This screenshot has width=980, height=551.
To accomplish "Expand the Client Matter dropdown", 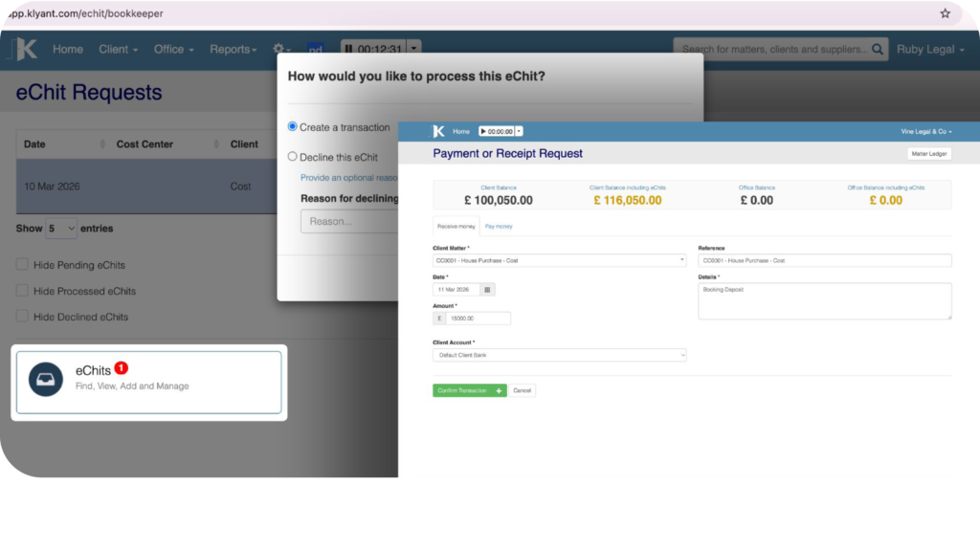I will [559, 260].
